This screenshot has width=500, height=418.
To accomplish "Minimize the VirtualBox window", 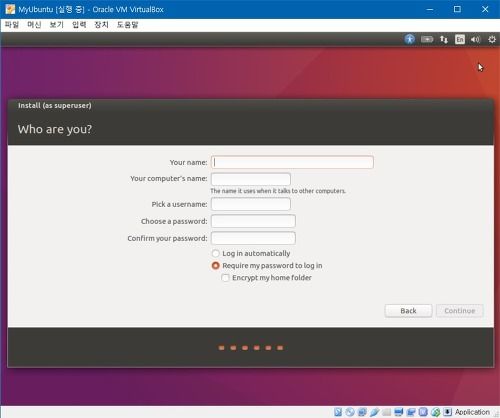I will (430, 9).
